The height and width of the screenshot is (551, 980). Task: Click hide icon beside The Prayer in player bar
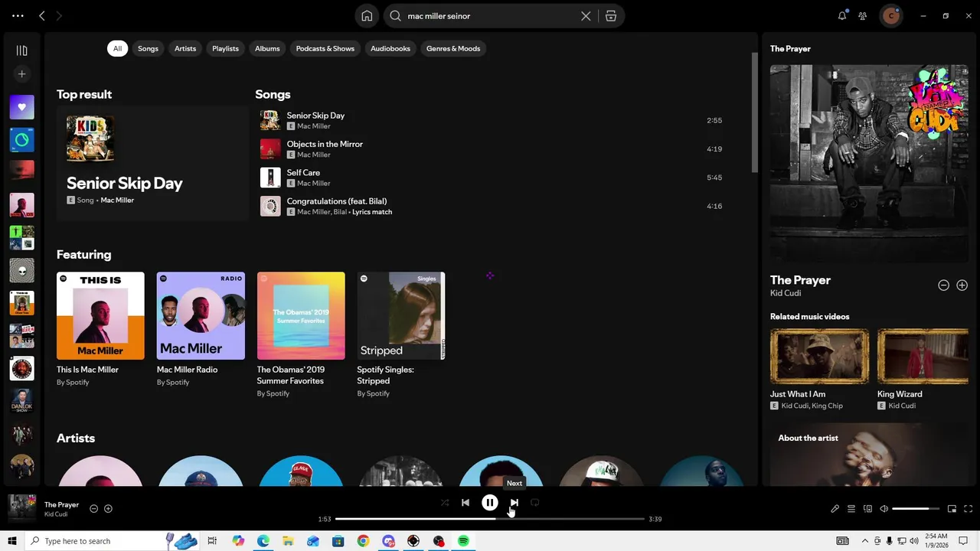pos(93,509)
